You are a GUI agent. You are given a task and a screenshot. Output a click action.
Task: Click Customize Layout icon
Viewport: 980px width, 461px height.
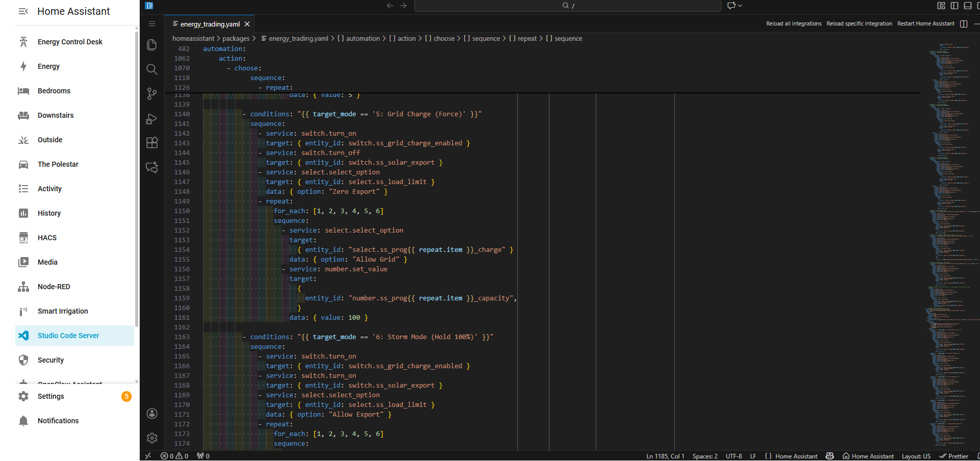tap(941, 6)
